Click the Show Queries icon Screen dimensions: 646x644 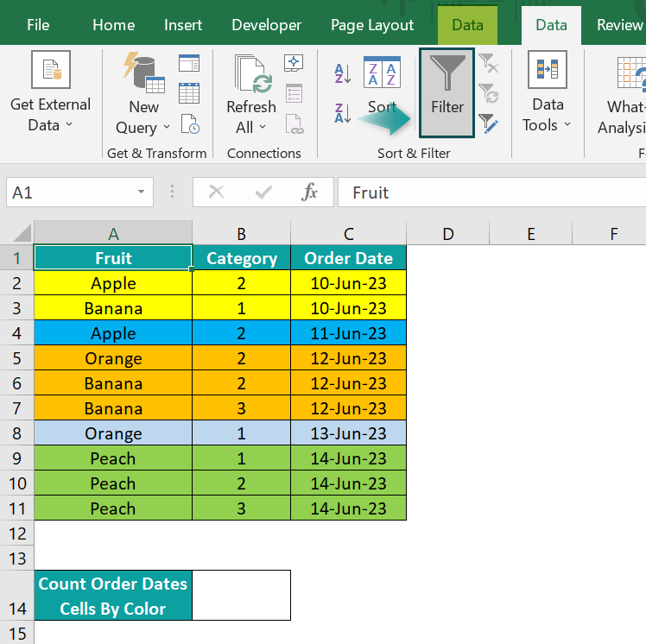pyautogui.click(x=189, y=63)
